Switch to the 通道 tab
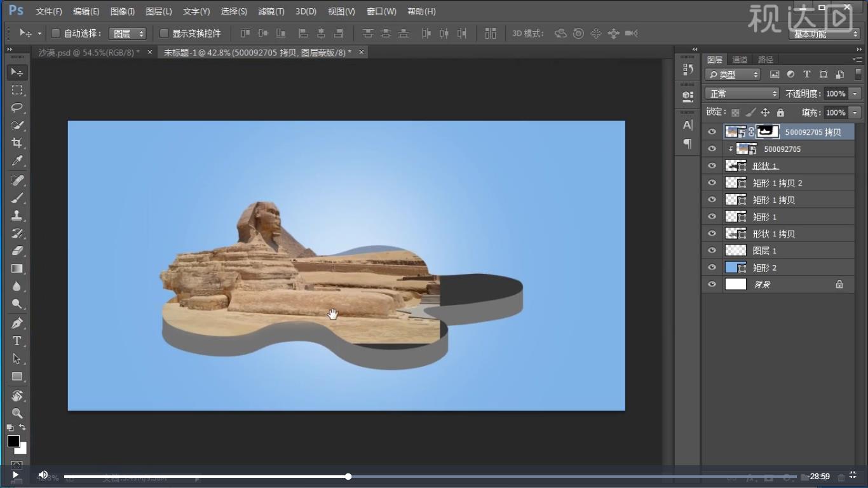 pos(740,60)
